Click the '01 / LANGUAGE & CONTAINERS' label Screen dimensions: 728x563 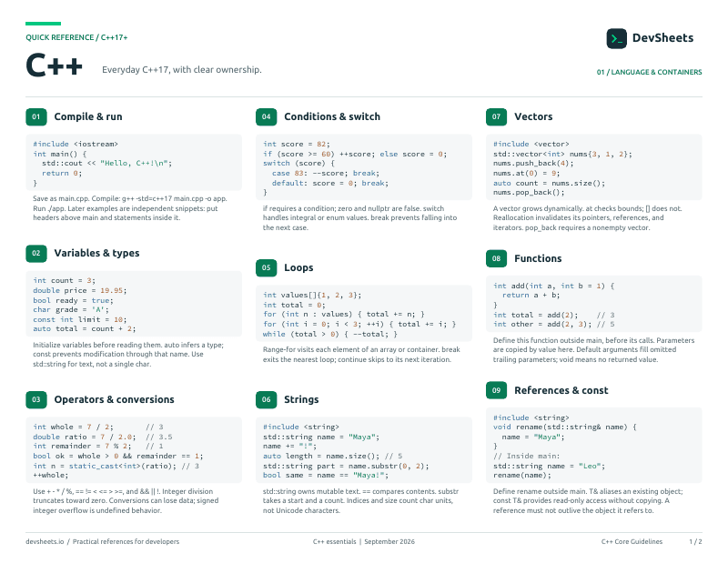pyautogui.click(x=649, y=72)
